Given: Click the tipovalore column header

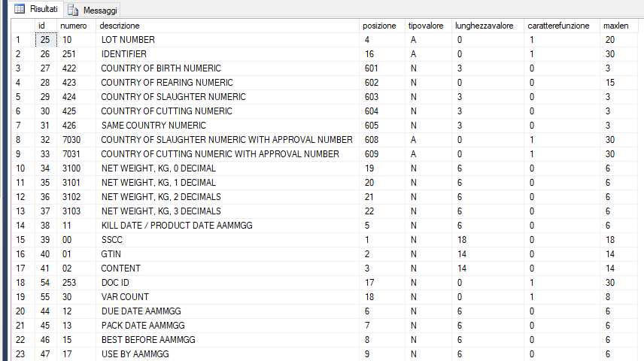Looking at the screenshot, I should click(x=427, y=26).
